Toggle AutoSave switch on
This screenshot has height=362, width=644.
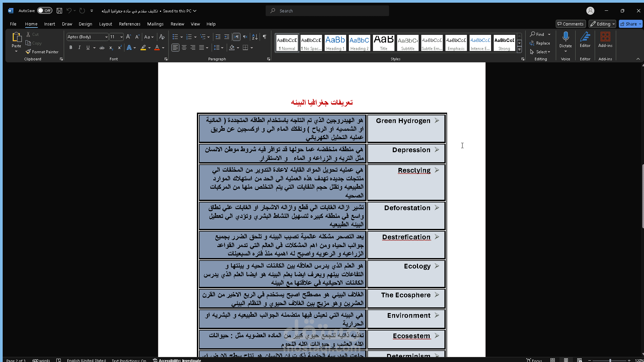[x=45, y=11]
